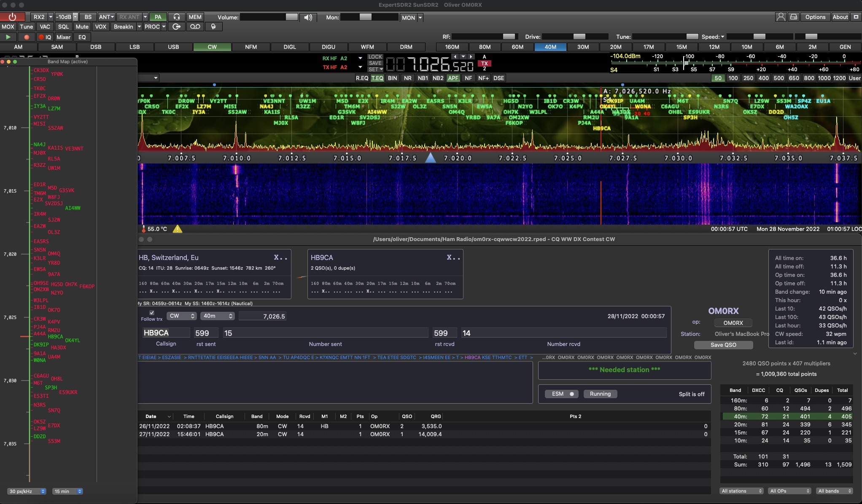Click the Save QSO button
The height and width of the screenshot is (504, 862).
(723, 345)
